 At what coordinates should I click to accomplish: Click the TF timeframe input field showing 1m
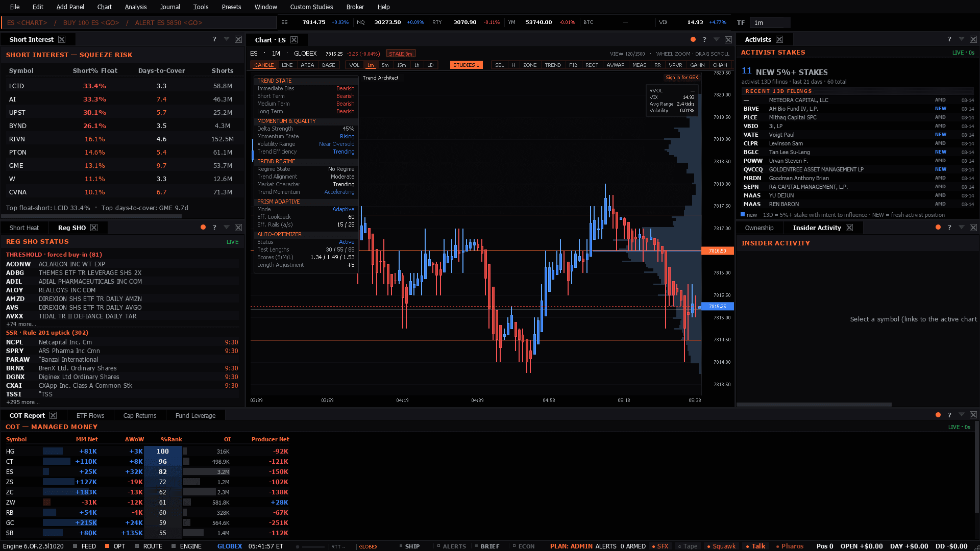[770, 22]
